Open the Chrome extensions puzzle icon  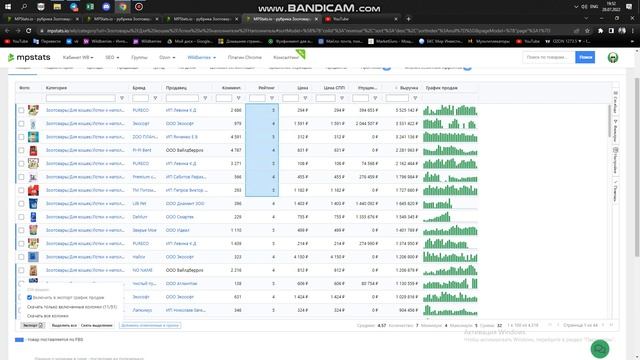(x=600, y=31)
